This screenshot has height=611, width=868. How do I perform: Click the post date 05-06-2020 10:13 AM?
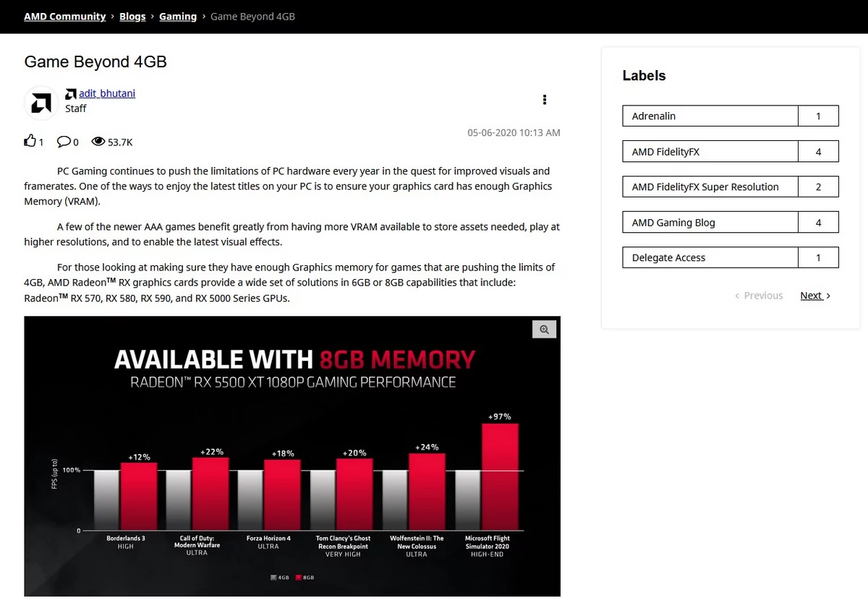(514, 132)
